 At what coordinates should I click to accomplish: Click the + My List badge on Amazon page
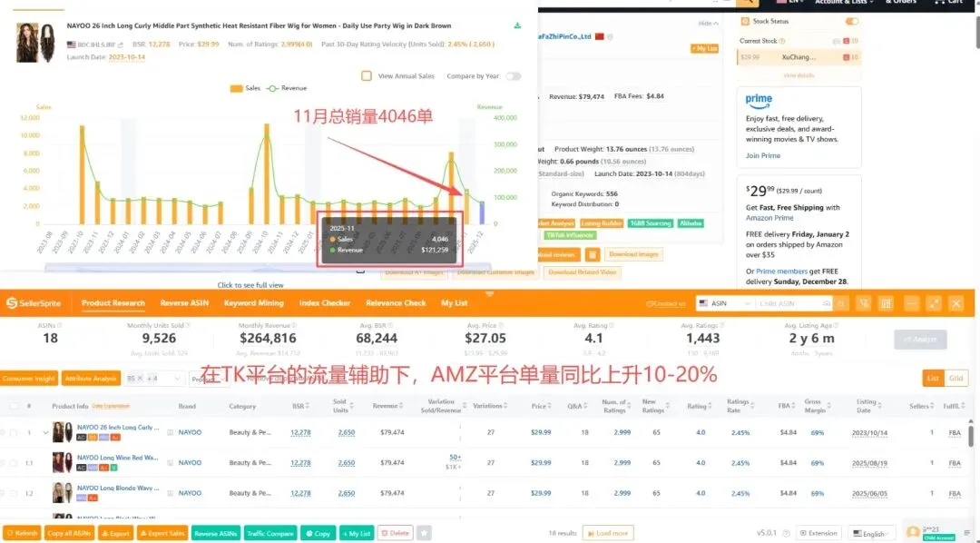coord(704,49)
